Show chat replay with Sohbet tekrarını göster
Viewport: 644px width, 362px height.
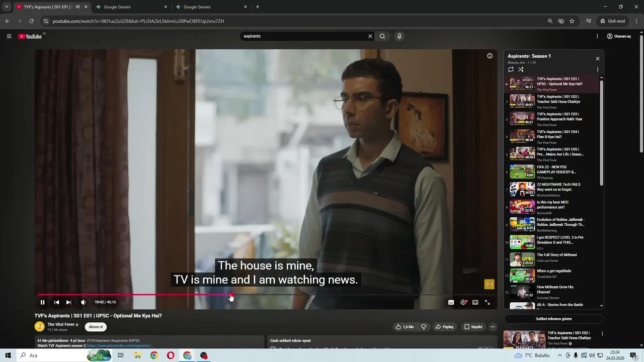pyautogui.click(x=553, y=319)
